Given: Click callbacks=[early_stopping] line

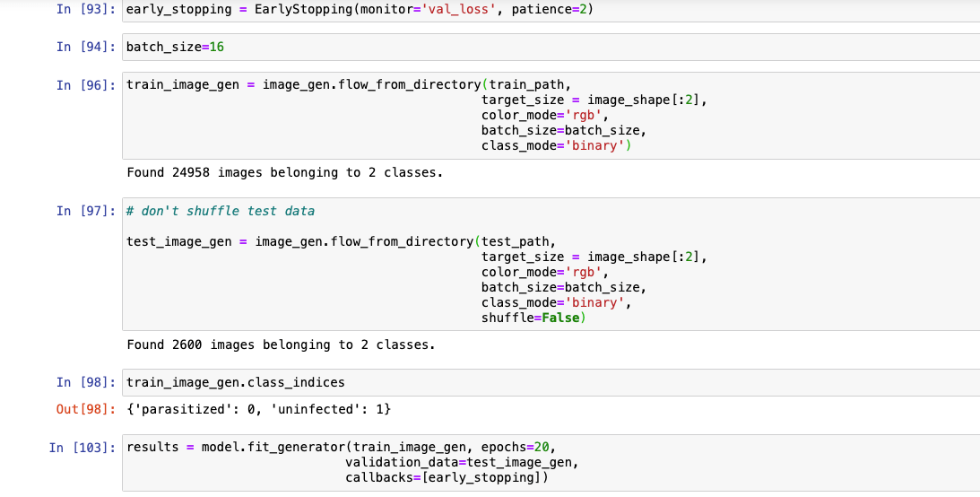Looking at the screenshot, I should point(447,477).
